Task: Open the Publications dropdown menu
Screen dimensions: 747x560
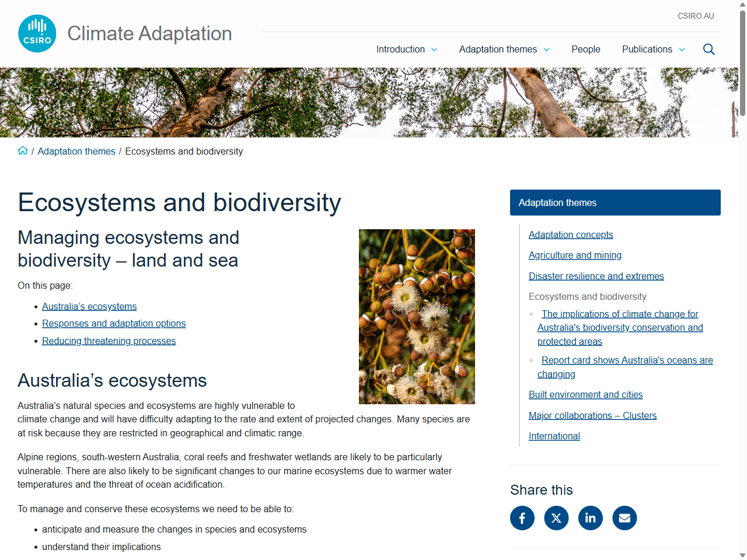Action: [x=653, y=50]
